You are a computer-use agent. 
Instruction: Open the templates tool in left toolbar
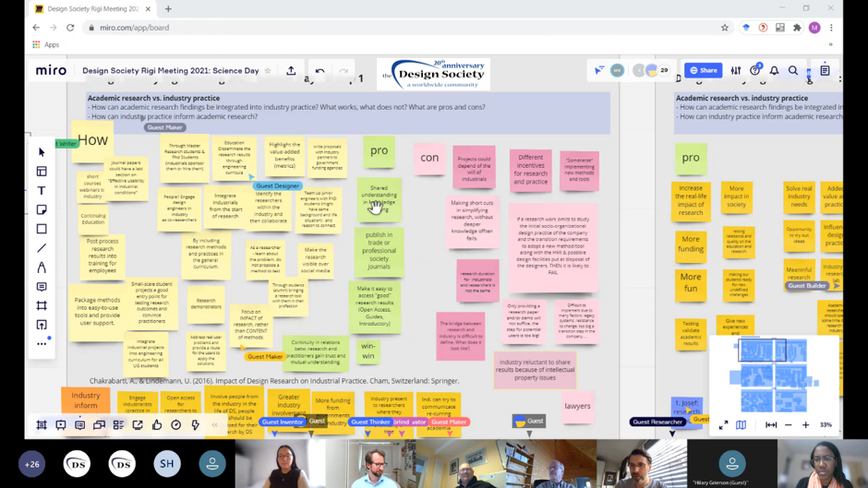[42, 172]
